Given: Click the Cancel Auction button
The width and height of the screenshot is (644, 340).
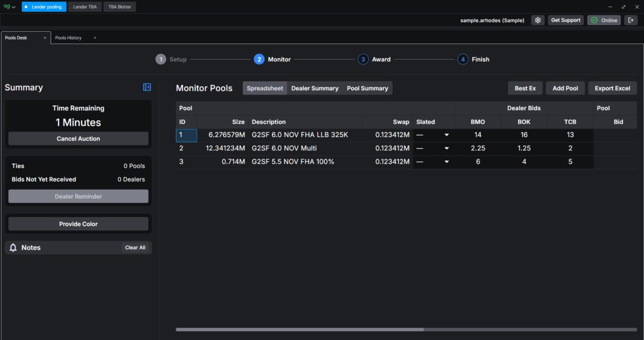Looking at the screenshot, I should (78, 139).
